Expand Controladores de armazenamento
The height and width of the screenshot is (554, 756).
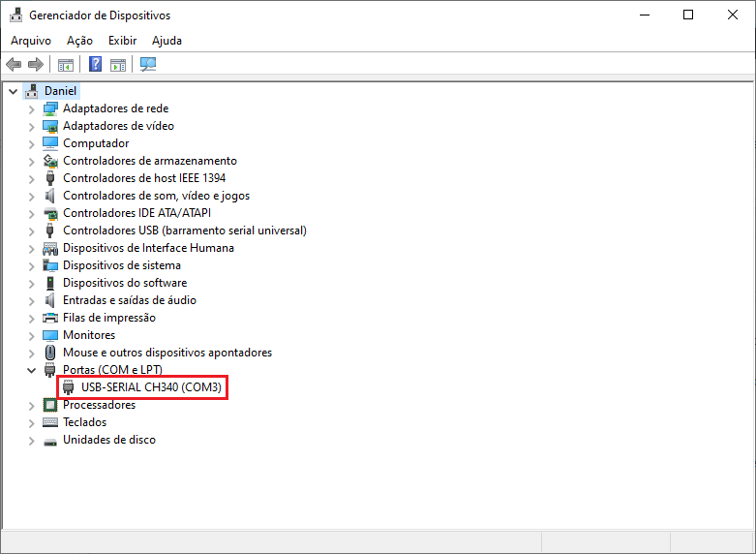coord(31,162)
